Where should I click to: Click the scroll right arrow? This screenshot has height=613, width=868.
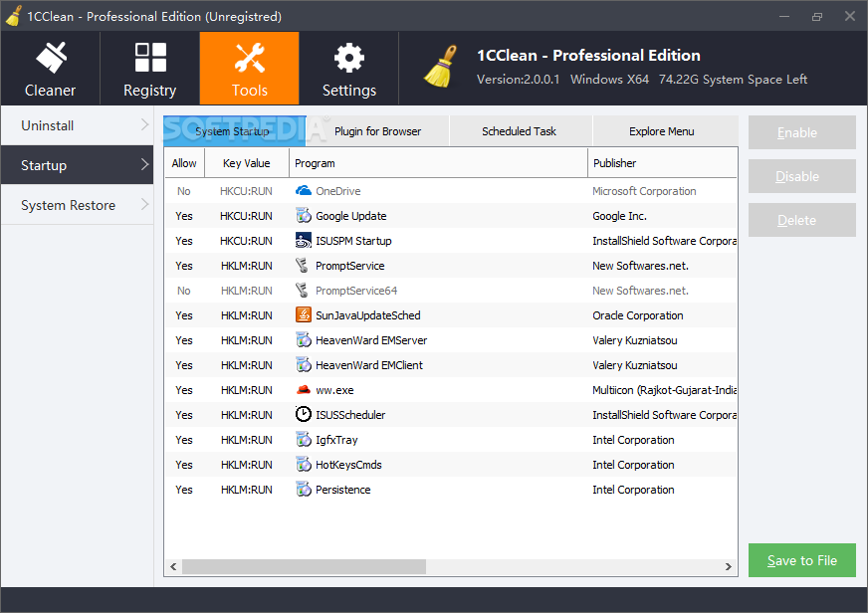(728, 566)
